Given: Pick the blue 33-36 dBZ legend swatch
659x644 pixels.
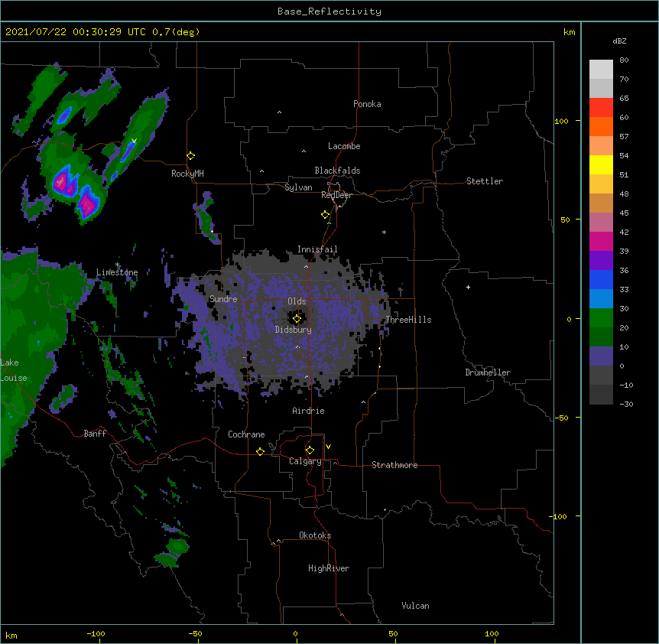Looking at the screenshot, I should click(x=601, y=279).
